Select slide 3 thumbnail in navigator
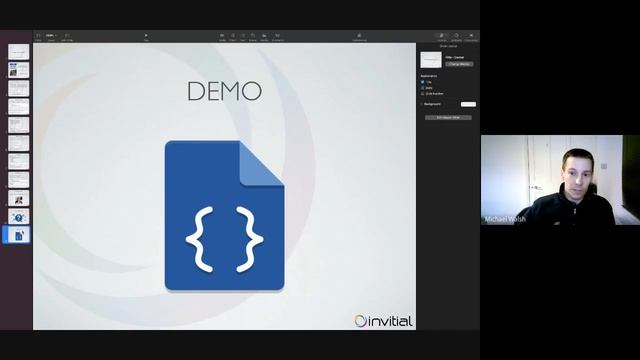This screenshot has width=640, height=360. [19, 88]
